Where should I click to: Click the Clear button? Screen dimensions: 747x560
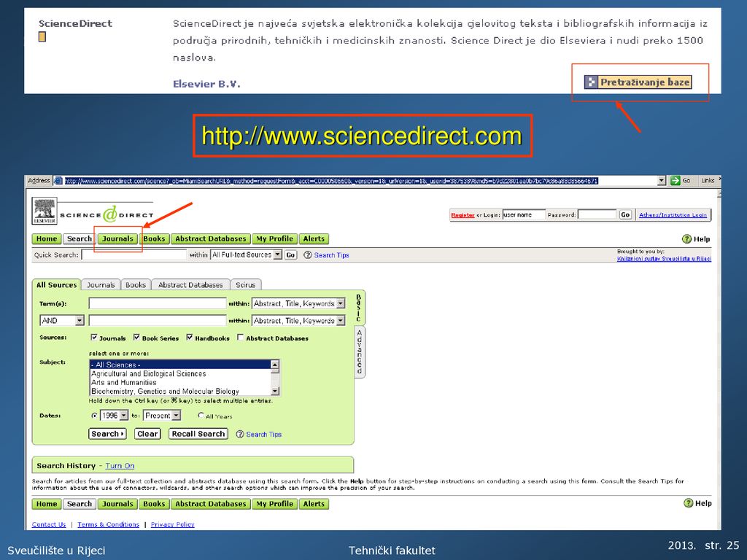coord(147,434)
